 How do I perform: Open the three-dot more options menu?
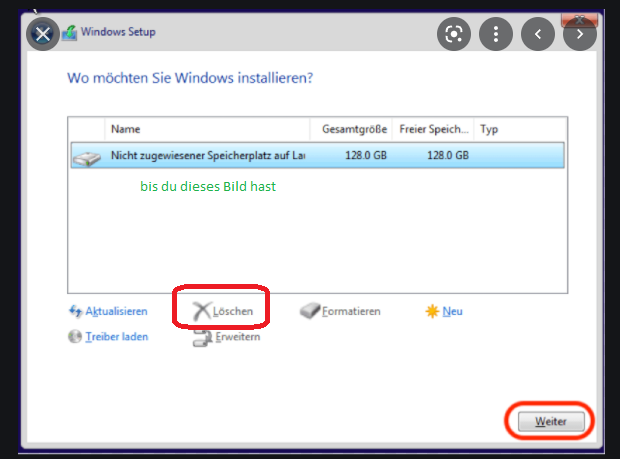496,34
